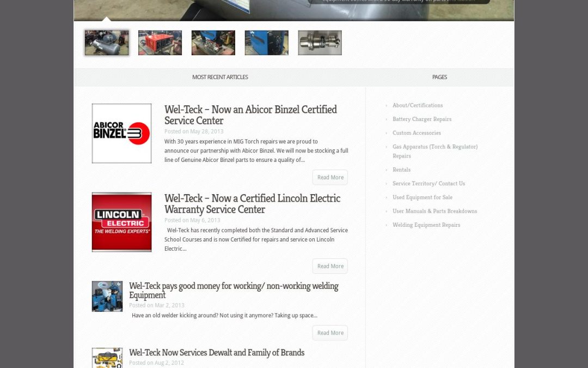Go to the Rentals page

tap(402, 170)
